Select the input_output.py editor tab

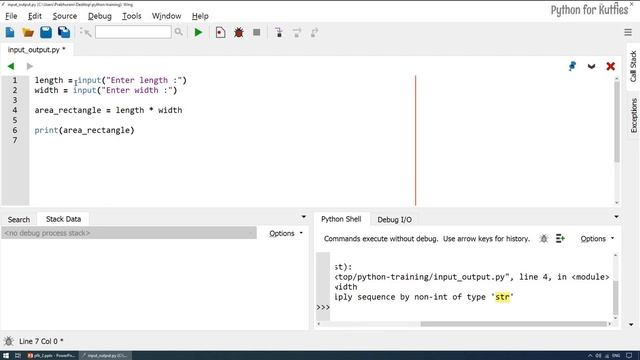36,50
